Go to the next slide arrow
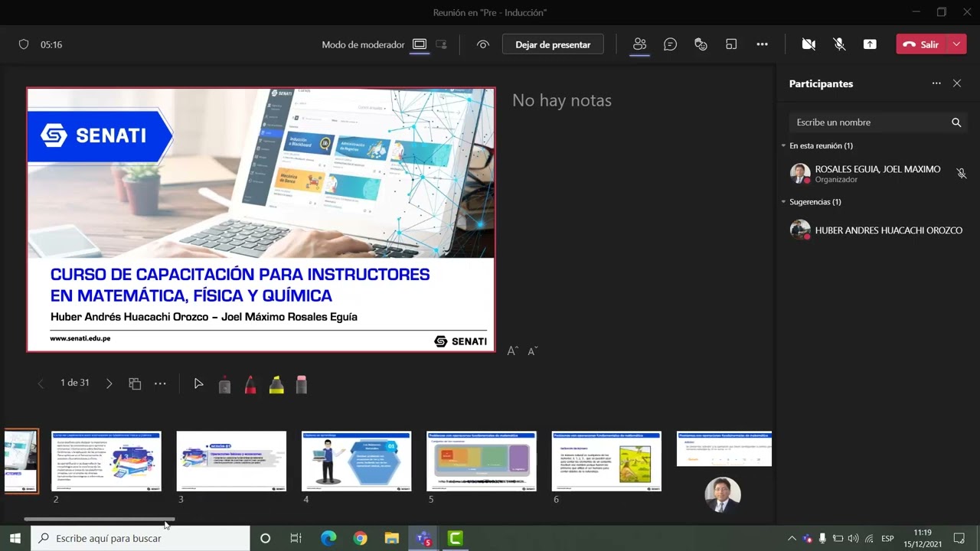 click(x=109, y=383)
